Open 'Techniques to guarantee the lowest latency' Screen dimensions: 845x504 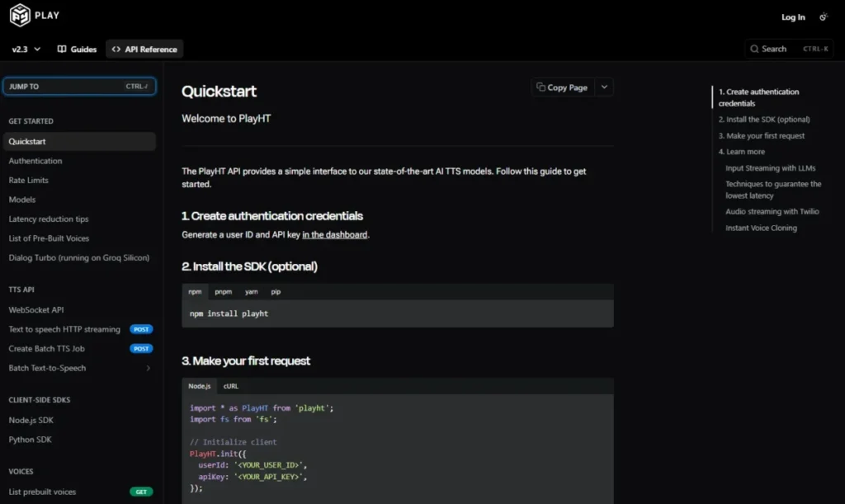(x=773, y=190)
